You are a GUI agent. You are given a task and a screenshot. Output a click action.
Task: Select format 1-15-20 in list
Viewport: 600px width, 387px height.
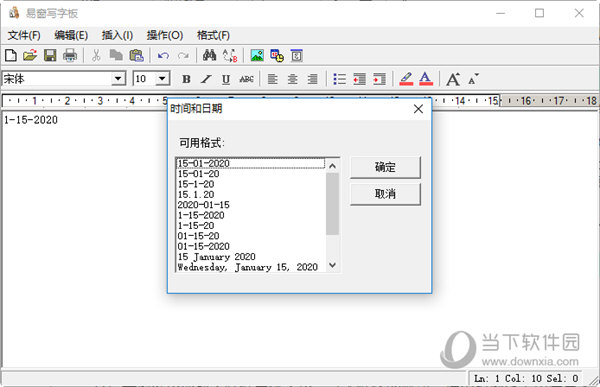[x=251, y=225]
